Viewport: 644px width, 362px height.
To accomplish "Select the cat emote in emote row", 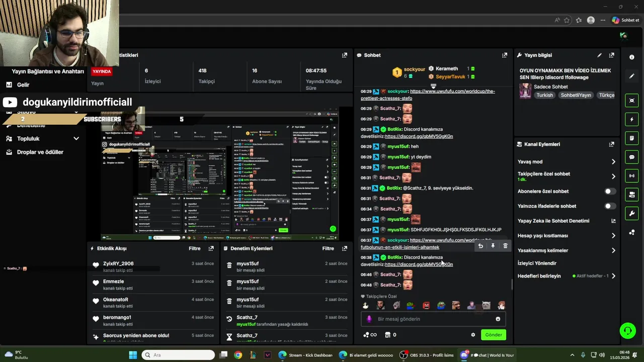I will click(x=486, y=305).
